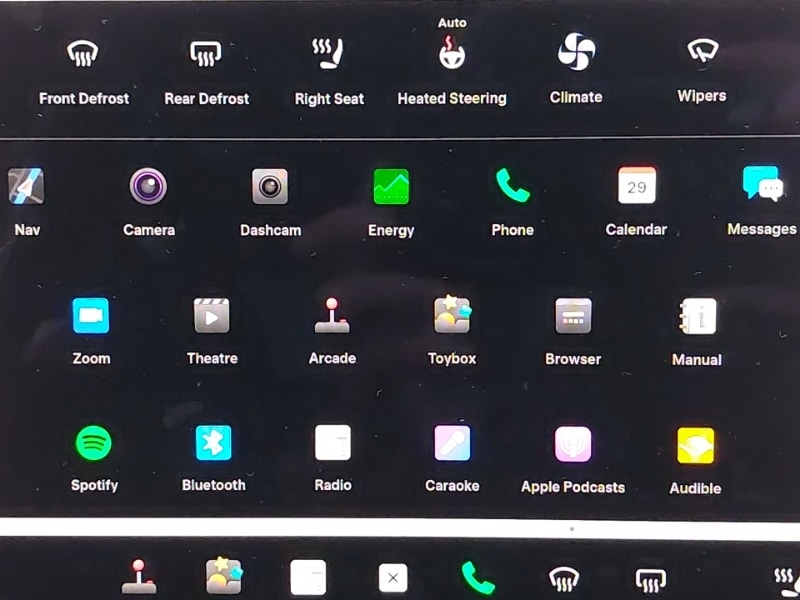Open the Messages app
The image size is (800, 600).
[x=762, y=186]
